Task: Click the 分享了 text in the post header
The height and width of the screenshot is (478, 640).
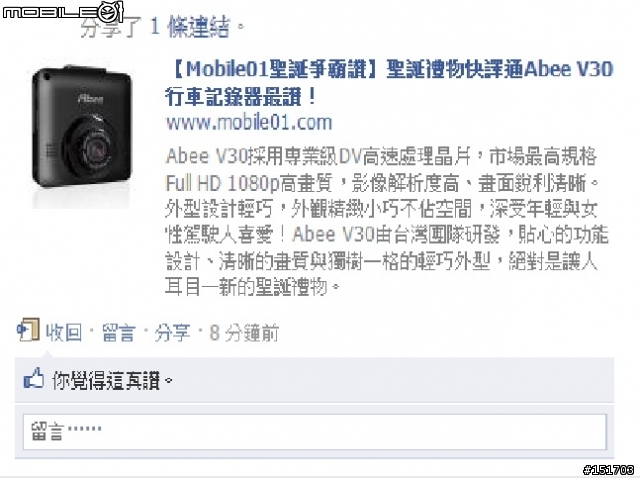Action: click(111, 27)
